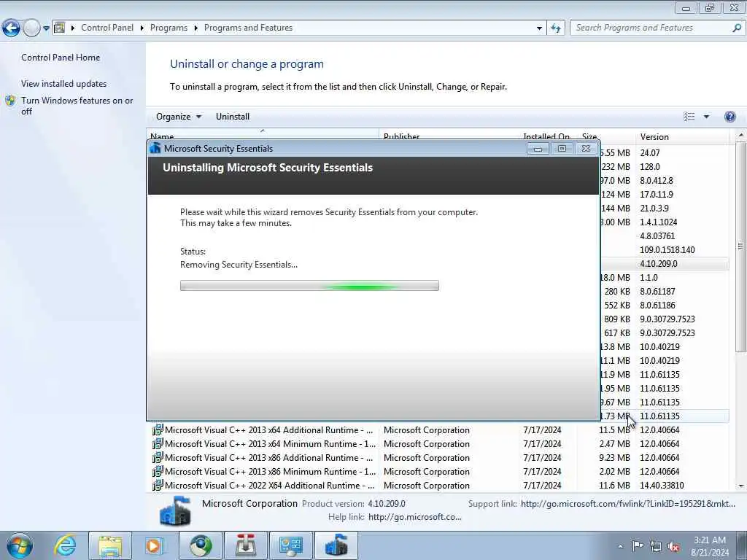Open Windows Explorer from the taskbar
Screen dimensions: 747x560
click(110, 545)
